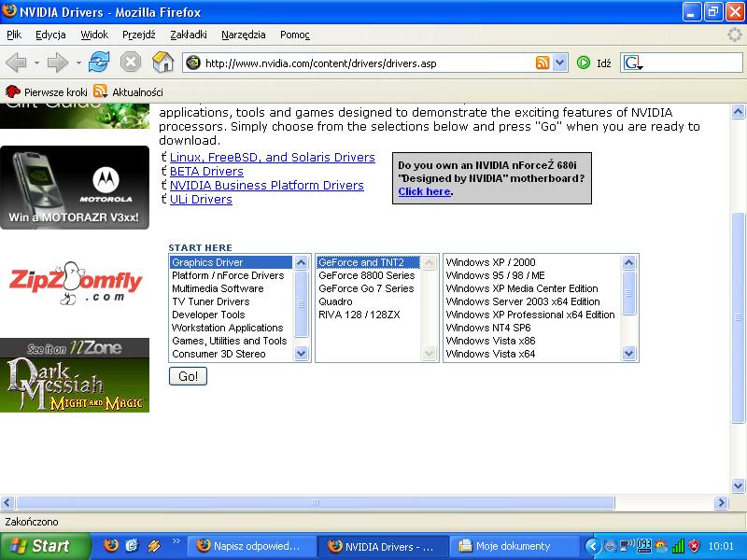Click the Forward navigation arrow

point(57,63)
